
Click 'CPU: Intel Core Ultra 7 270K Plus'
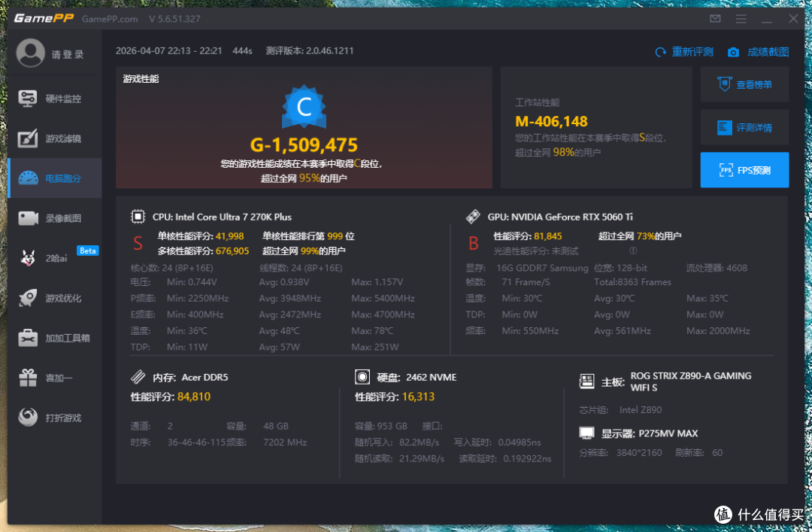pos(222,217)
